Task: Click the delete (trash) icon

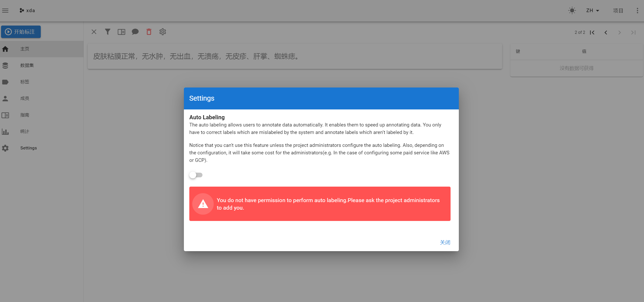Action: point(149,31)
